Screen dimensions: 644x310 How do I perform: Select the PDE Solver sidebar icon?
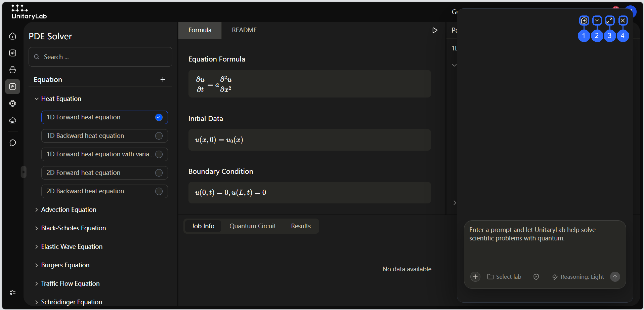click(x=12, y=86)
